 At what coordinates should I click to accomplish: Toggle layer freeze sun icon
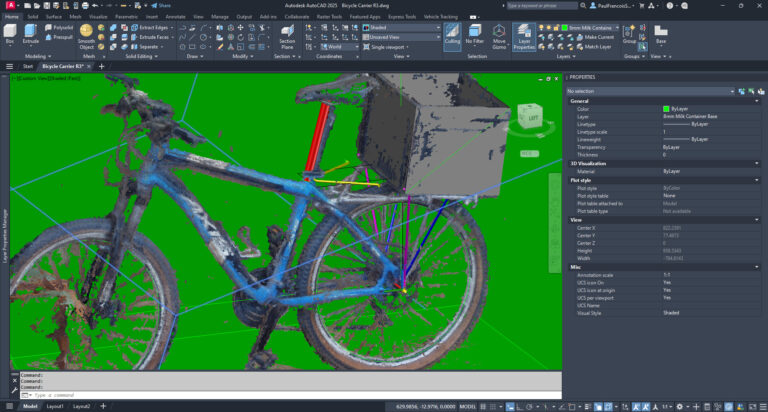click(549, 28)
